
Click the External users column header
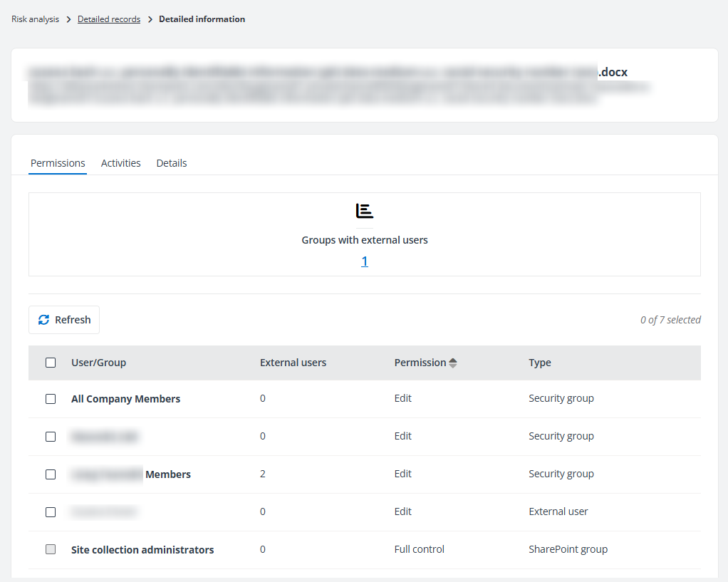[x=293, y=363]
